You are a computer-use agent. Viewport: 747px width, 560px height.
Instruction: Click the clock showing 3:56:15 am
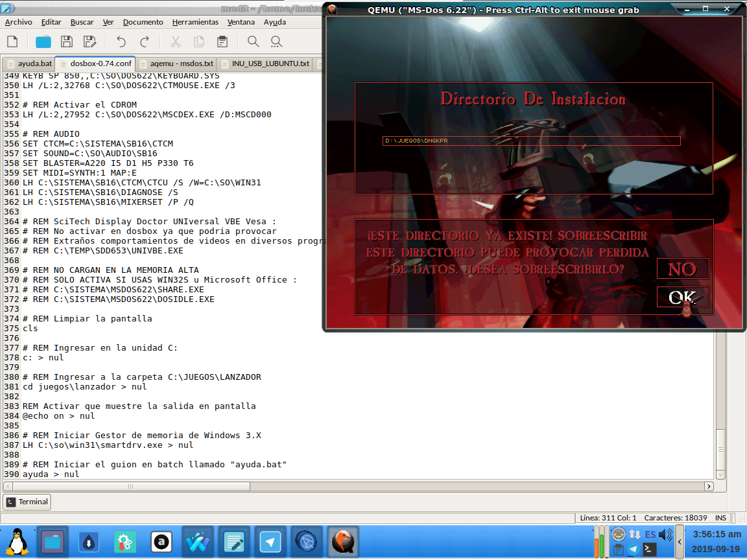click(717, 534)
